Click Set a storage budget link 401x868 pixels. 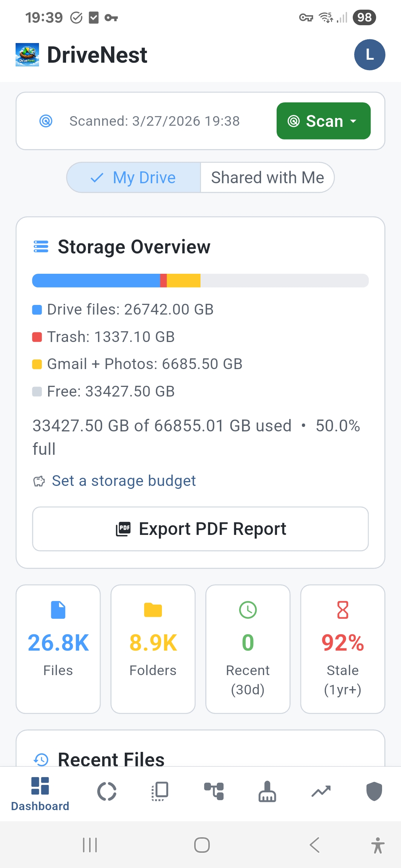[x=123, y=481]
